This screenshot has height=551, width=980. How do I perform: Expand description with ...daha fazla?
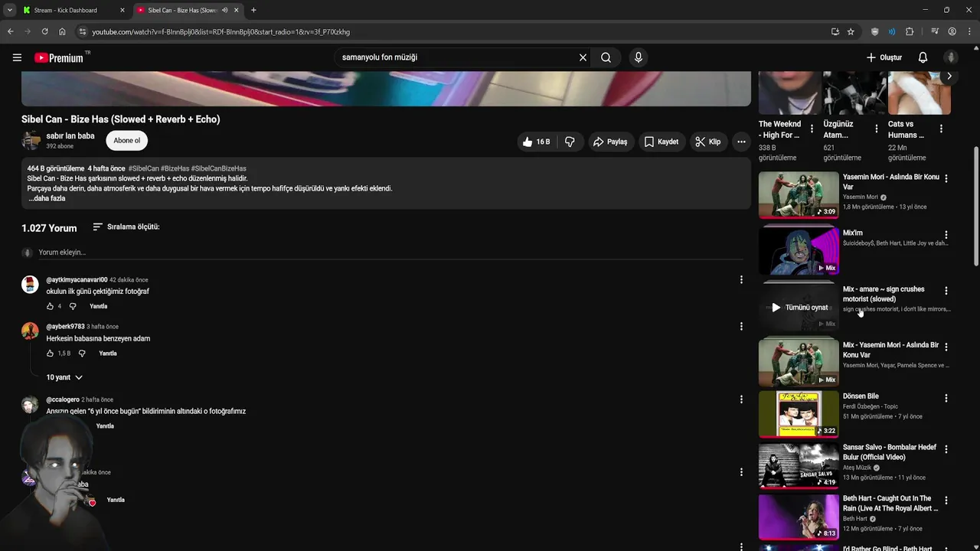(x=47, y=198)
